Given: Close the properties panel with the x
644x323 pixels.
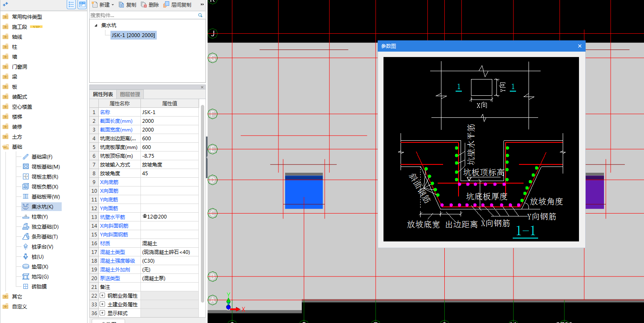Looking at the screenshot, I should (202, 87).
